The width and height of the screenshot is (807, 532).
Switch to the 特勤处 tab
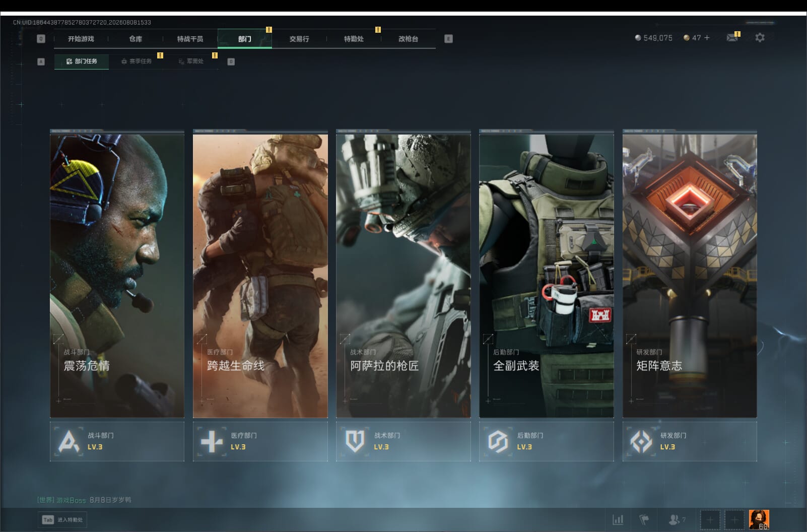coord(354,39)
